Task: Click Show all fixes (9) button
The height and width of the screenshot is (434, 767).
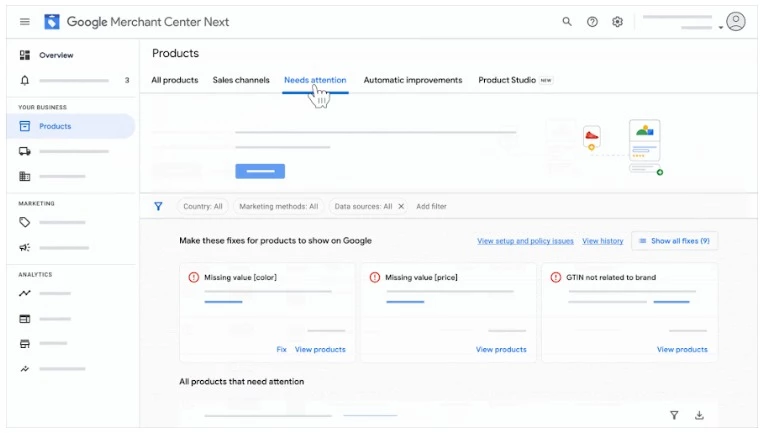Action: [675, 241]
